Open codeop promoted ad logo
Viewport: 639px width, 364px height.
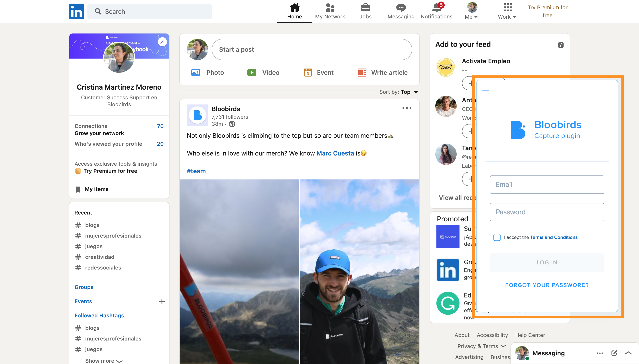point(448,236)
